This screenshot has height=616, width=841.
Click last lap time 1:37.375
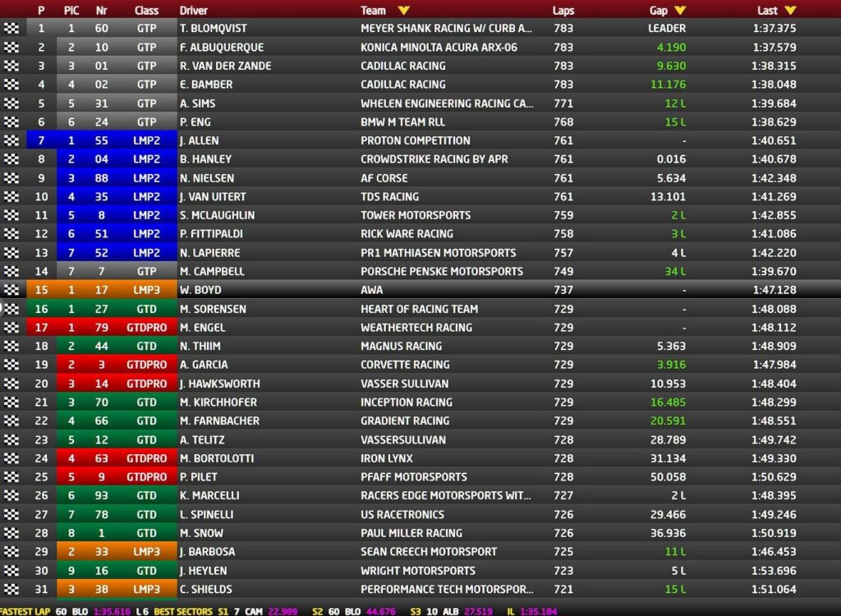point(774,29)
